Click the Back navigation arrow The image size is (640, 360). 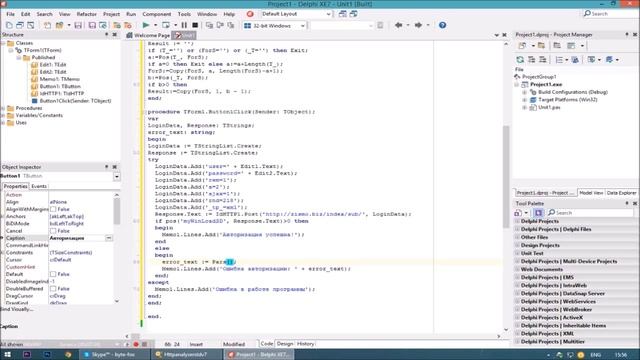pos(398,25)
